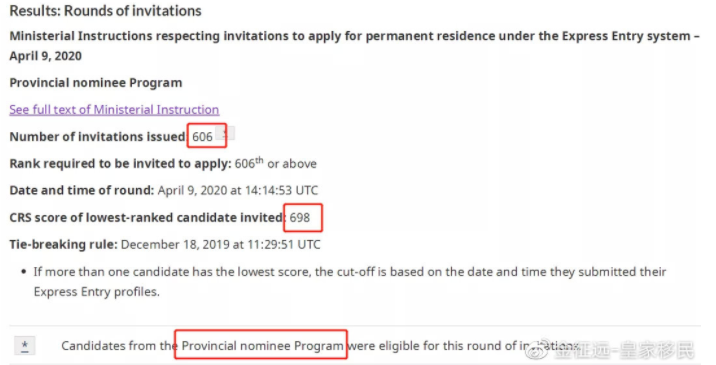Click the Ministerial Instructions bold title text
This screenshot has width=716, height=365.
[x=354, y=46]
